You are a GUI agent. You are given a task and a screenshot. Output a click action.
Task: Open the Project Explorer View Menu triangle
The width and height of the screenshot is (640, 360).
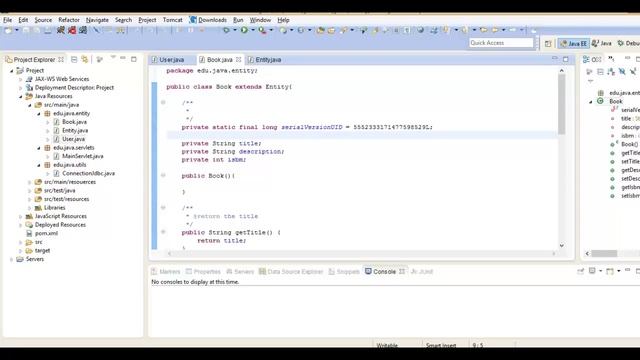(x=113, y=57)
